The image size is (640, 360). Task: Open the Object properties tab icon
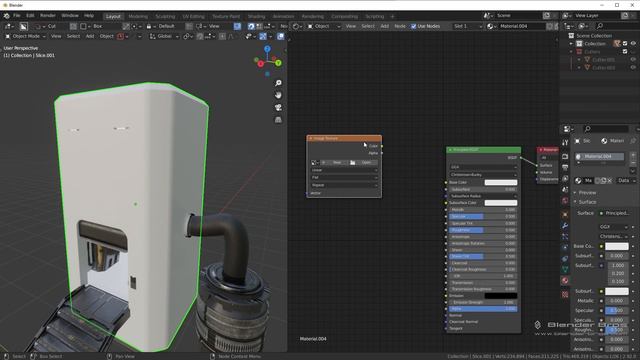(565, 215)
